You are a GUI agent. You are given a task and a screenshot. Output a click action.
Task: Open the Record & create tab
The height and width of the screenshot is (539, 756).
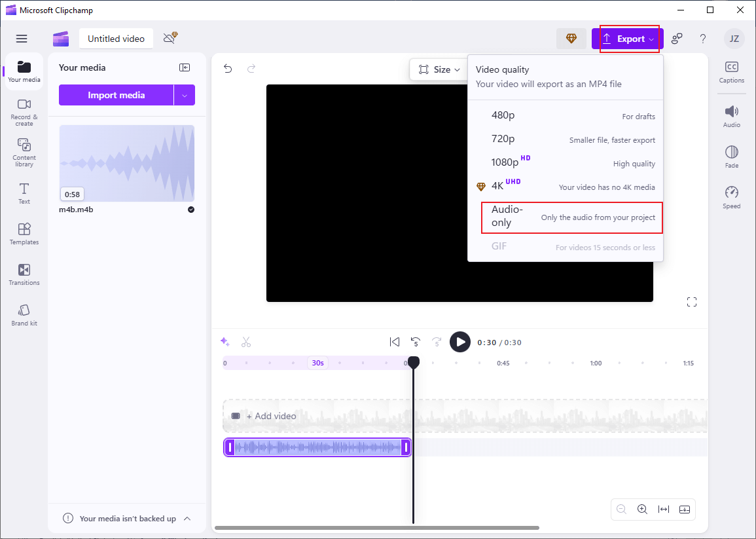[24, 113]
